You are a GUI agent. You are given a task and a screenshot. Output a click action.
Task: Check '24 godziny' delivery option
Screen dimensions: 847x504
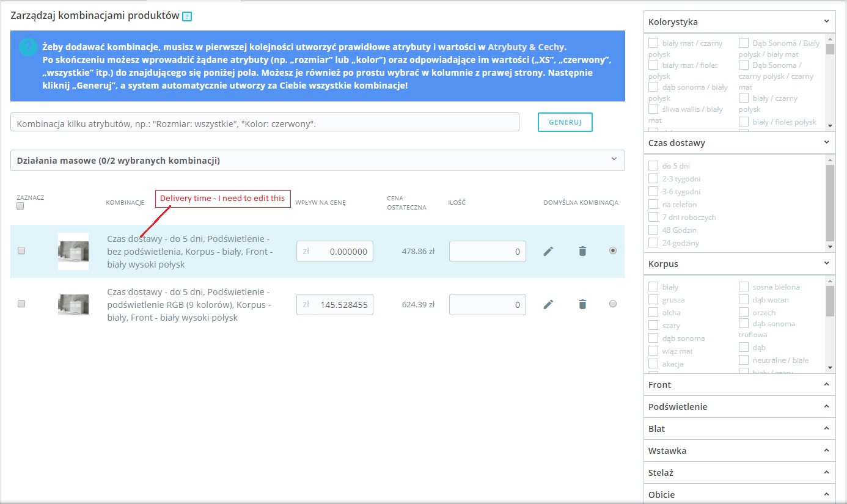pos(653,243)
